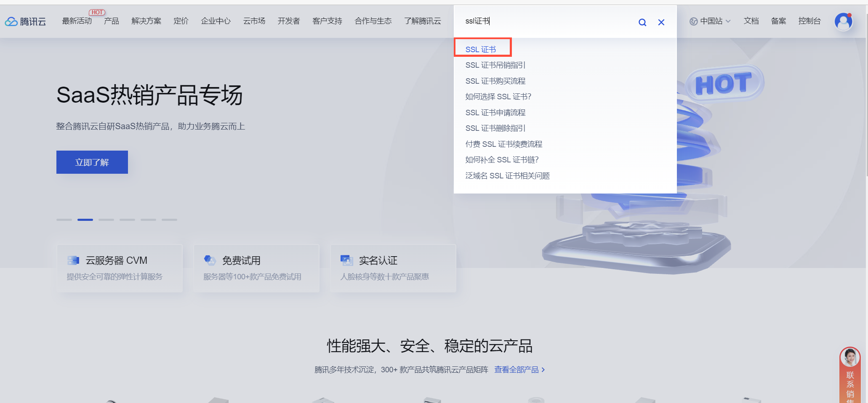The width and height of the screenshot is (868, 403).
Task: Click the arrow next to 查看全部产品
Action: click(543, 370)
